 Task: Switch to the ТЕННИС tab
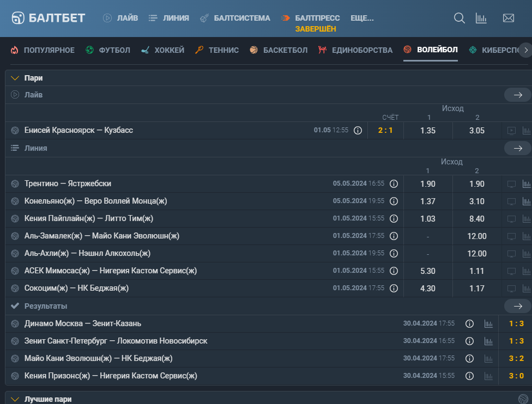[x=217, y=50]
